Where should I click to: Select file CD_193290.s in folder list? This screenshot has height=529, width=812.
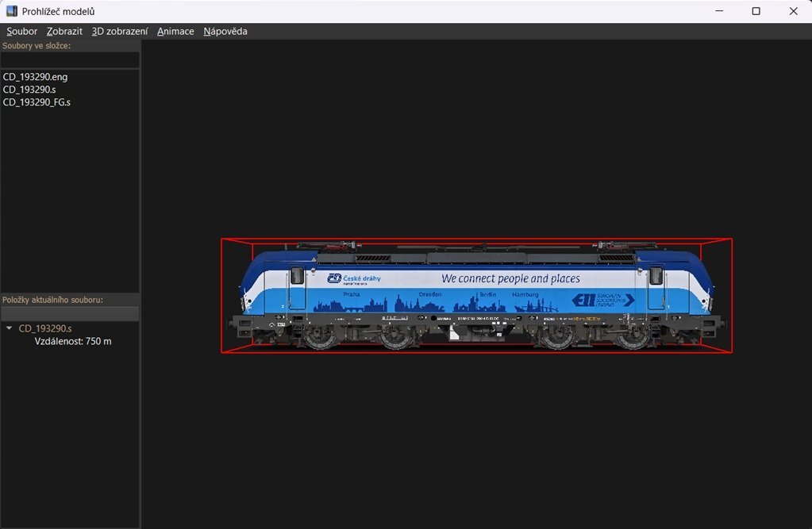coord(29,90)
